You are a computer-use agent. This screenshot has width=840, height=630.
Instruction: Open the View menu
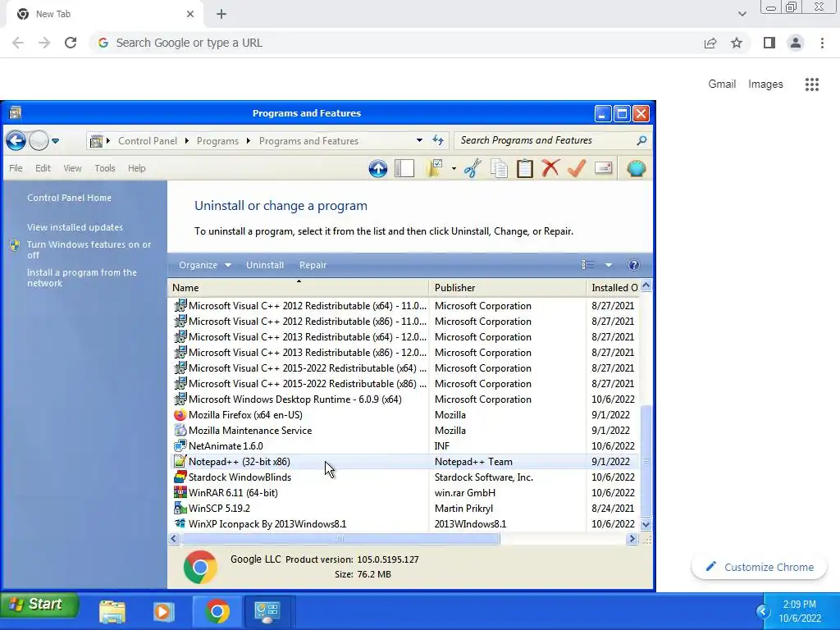(72, 168)
